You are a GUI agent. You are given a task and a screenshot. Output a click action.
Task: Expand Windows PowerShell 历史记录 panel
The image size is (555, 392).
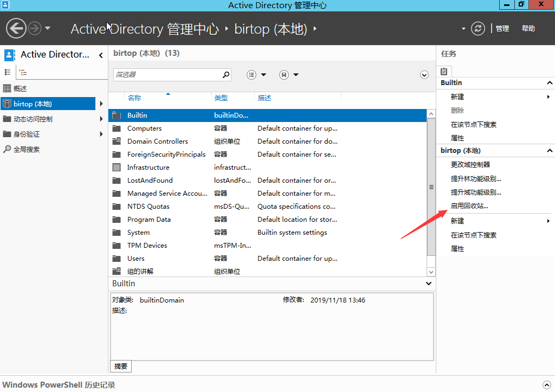coord(546,385)
